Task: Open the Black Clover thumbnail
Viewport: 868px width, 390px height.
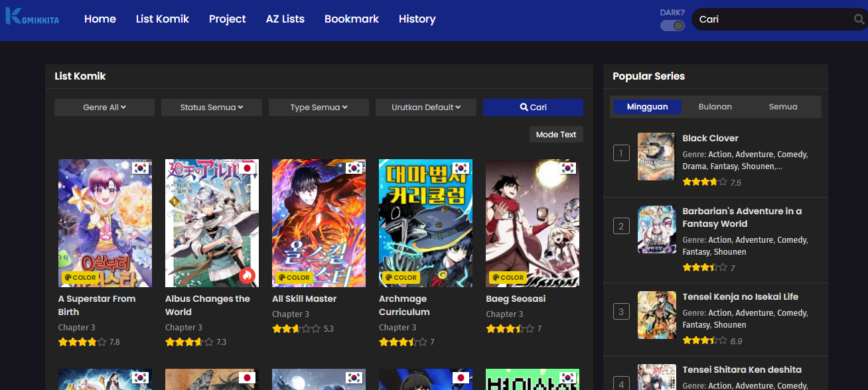Action: [656, 157]
